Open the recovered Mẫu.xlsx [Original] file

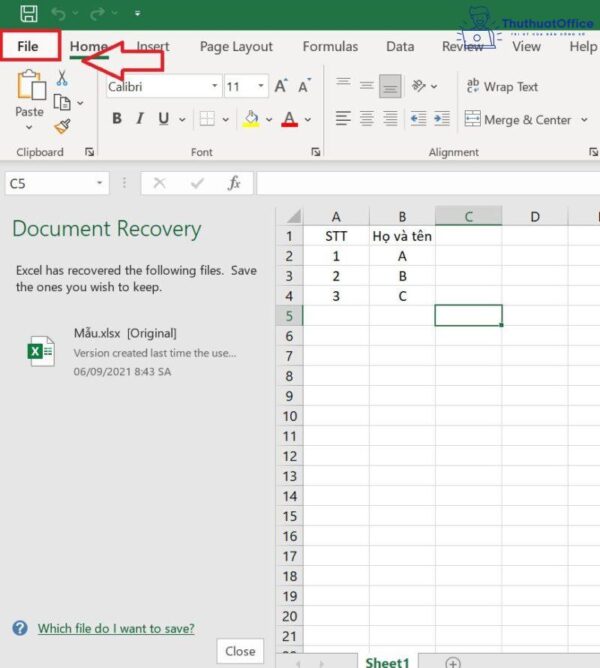click(134, 352)
